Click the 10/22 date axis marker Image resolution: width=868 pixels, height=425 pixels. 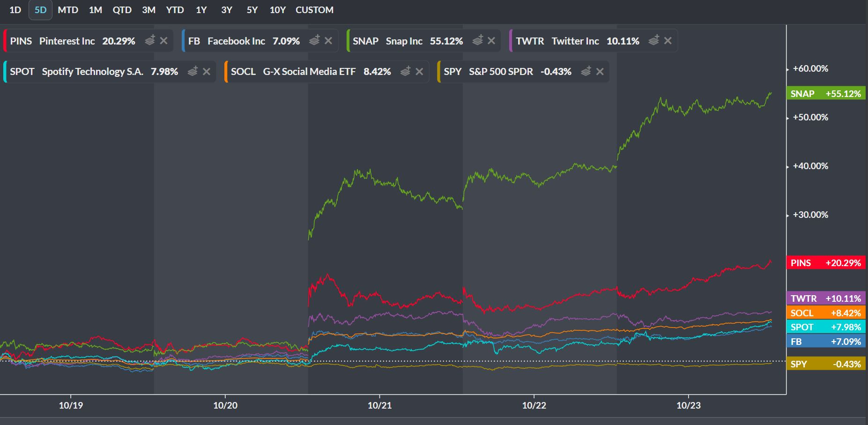click(534, 405)
